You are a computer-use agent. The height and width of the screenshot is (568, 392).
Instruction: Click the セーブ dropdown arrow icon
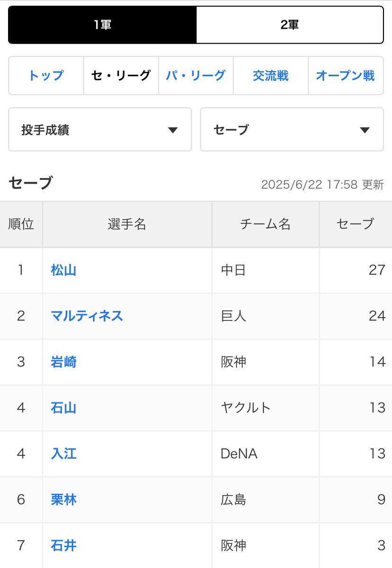click(x=365, y=130)
